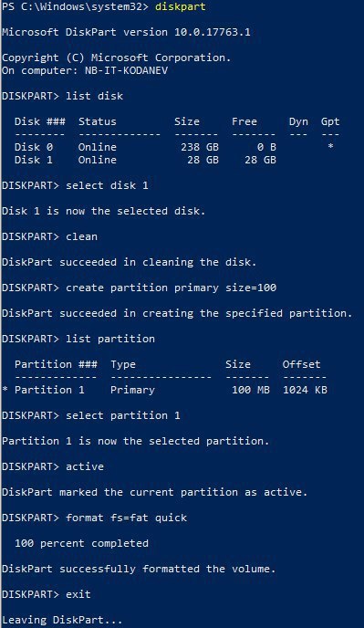Image resolution: width=364 pixels, height=628 pixels.
Task: Click the '100 percent completed' line
Action: point(82,543)
